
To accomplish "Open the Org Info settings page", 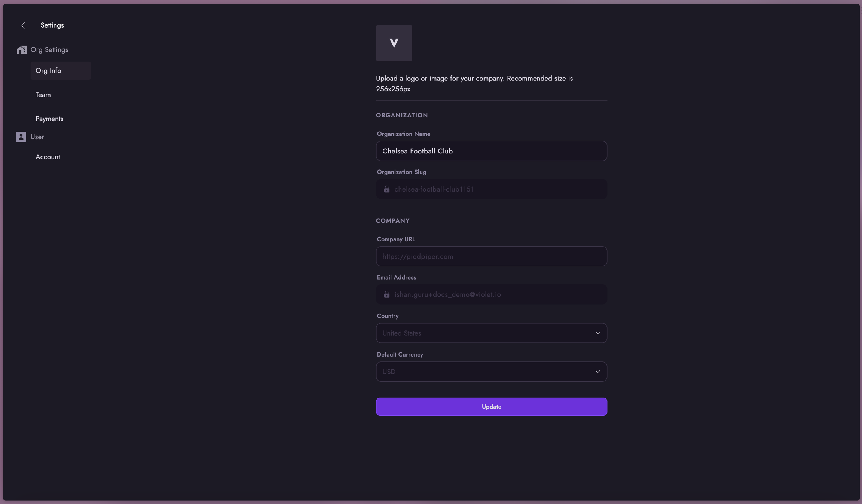I will pos(49,71).
